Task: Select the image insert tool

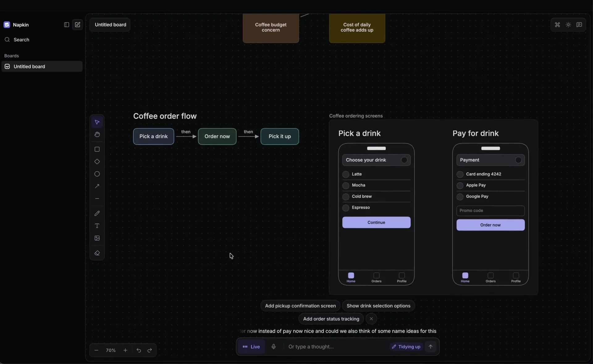Action: (x=97, y=238)
